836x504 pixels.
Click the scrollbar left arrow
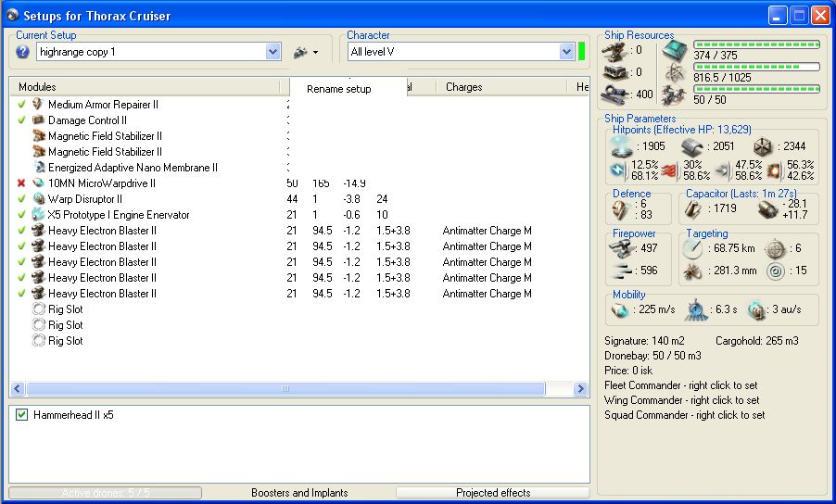coord(17,388)
